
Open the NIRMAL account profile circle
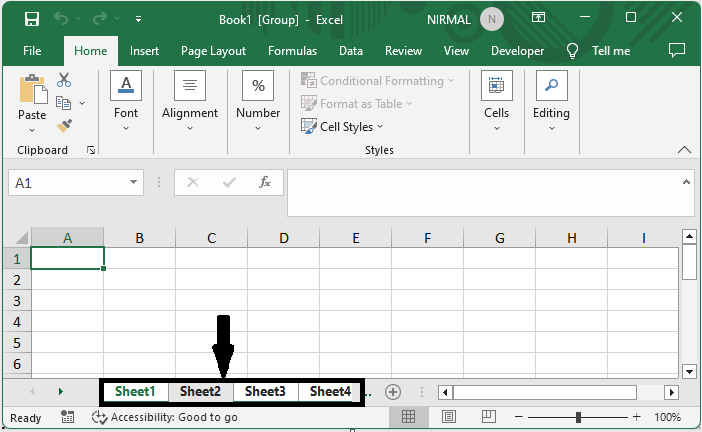coord(492,19)
